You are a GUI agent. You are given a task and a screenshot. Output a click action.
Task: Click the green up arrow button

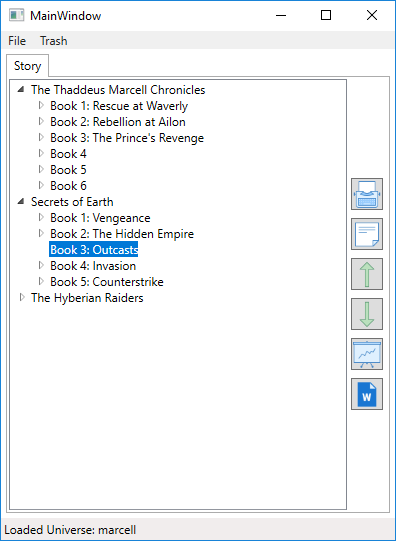(x=367, y=274)
